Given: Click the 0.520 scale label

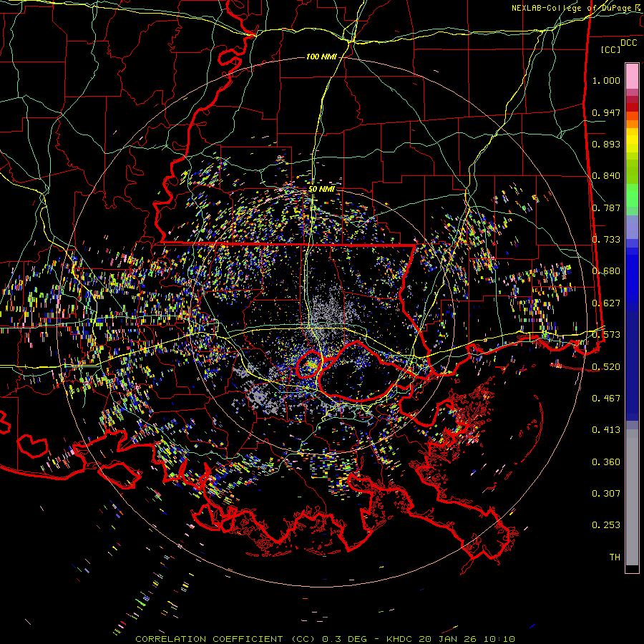Looking at the screenshot, I should click(x=606, y=367).
